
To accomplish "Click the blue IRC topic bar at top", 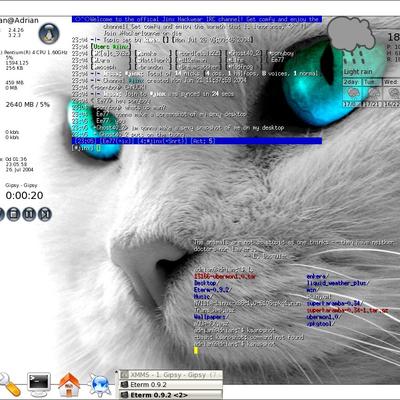I will 197,19.
